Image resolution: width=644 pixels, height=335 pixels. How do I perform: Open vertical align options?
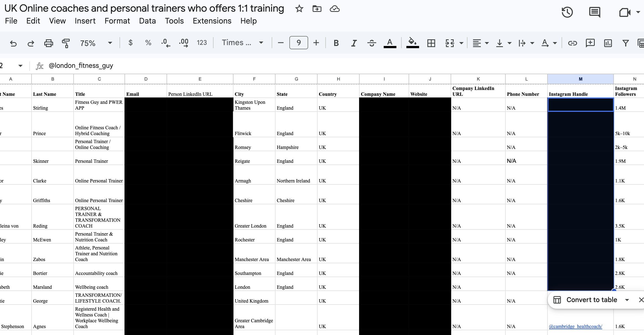(503, 43)
